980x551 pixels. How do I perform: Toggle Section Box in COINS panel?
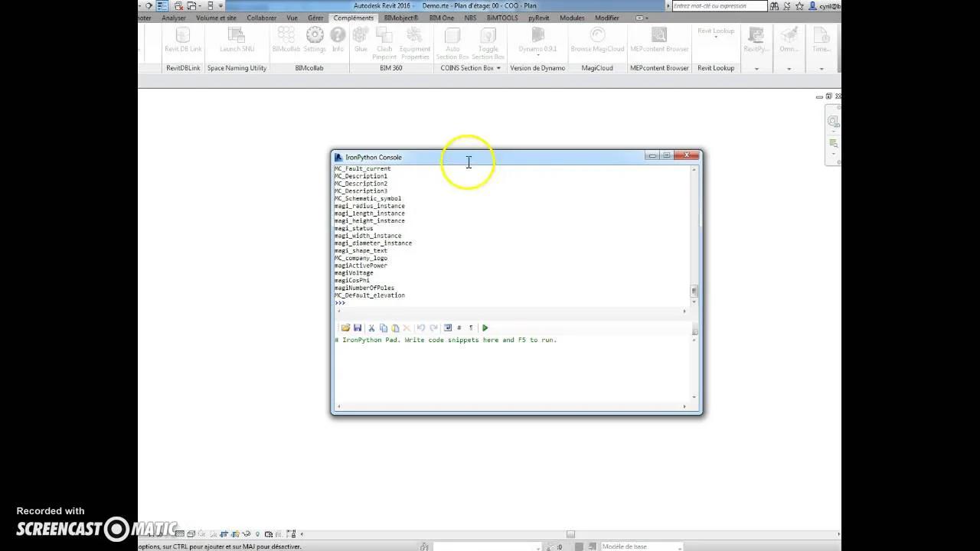(488, 42)
